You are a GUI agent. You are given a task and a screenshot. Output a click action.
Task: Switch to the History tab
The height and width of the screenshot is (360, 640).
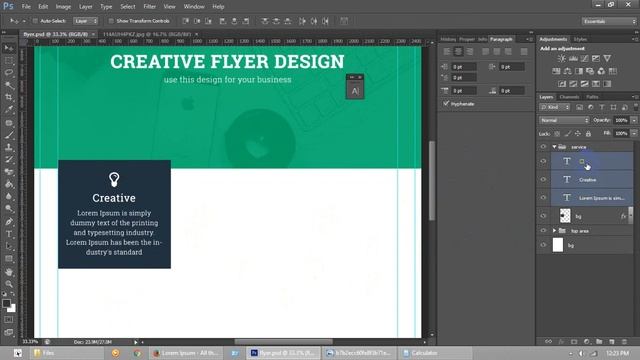pos(448,39)
